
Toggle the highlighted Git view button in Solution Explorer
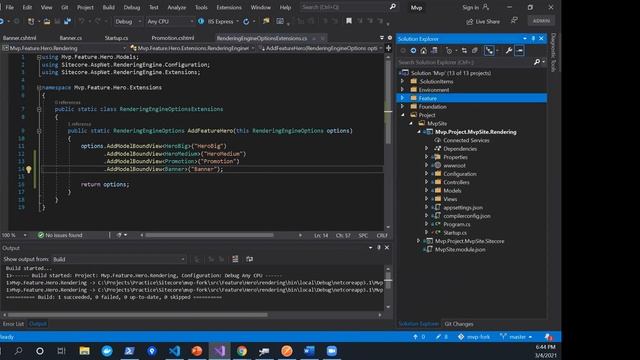pos(489,51)
